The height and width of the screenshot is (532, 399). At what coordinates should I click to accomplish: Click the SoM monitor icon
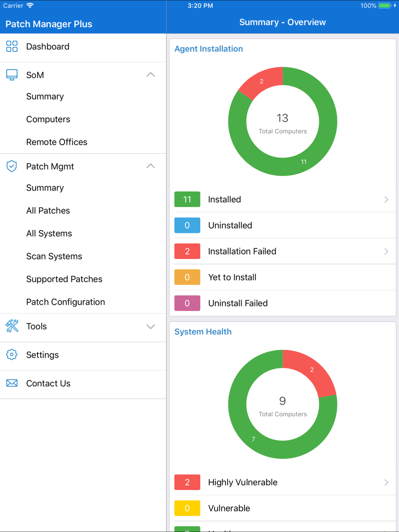[x=12, y=75]
